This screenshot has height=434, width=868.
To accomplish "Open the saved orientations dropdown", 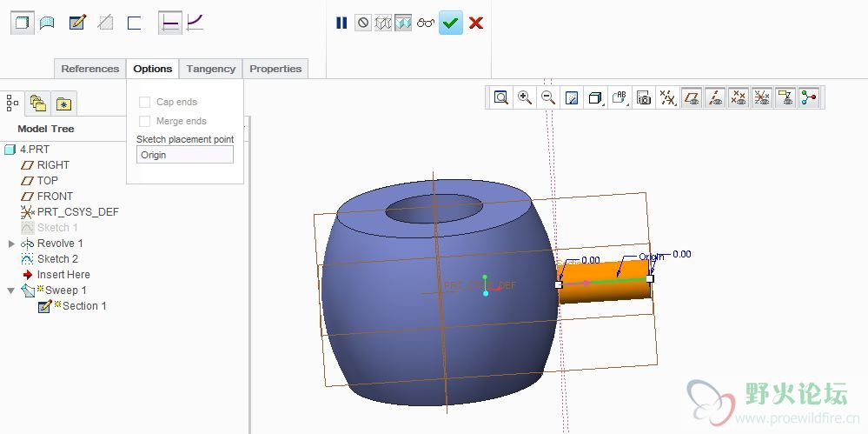I will point(620,98).
